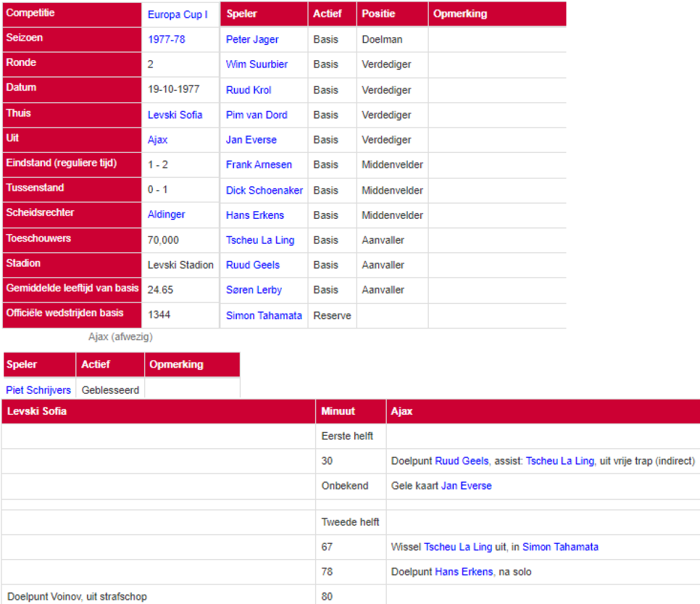The height and width of the screenshot is (604, 700).
Task: Click Ruud Geels in the 30th-minute goal event
Action: tap(461, 461)
